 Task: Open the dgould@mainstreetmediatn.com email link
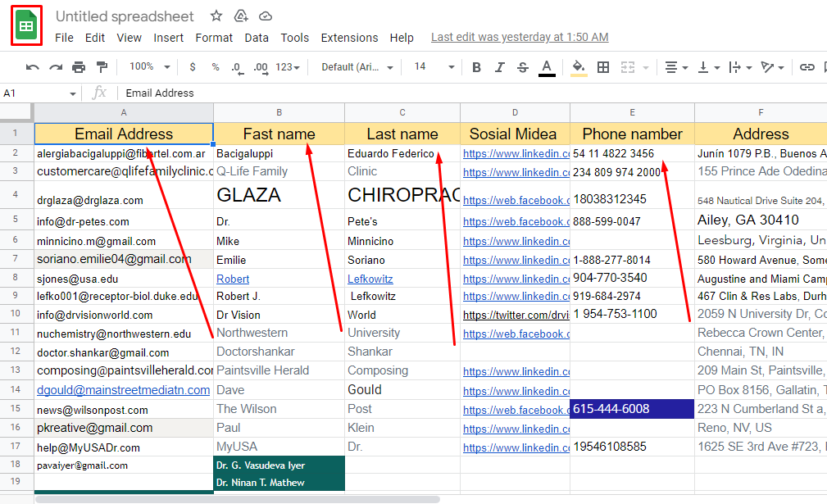(124, 390)
